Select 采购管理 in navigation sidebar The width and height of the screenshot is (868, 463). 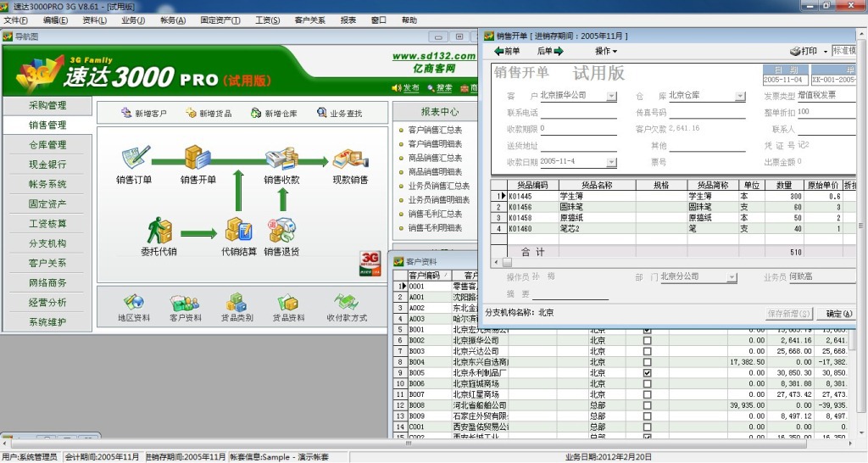pyautogui.click(x=47, y=105)
